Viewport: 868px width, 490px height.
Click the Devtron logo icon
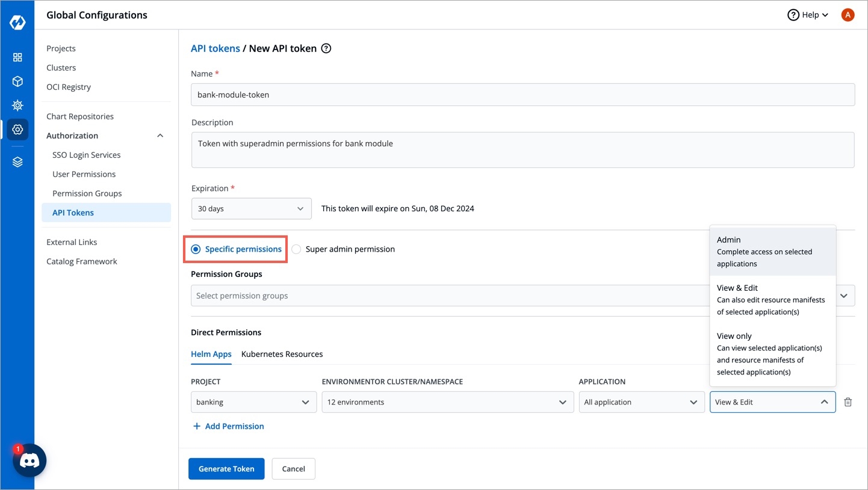(17, 23)
